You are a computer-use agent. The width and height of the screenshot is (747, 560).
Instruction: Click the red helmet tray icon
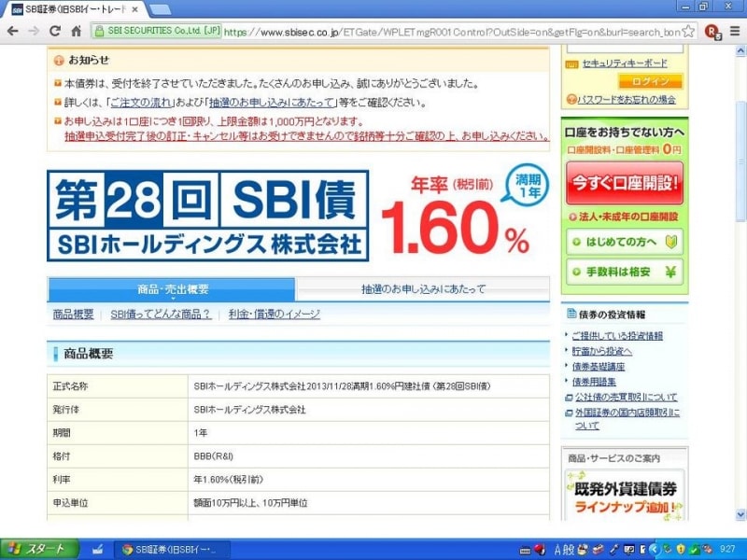[x=540, y=550]
